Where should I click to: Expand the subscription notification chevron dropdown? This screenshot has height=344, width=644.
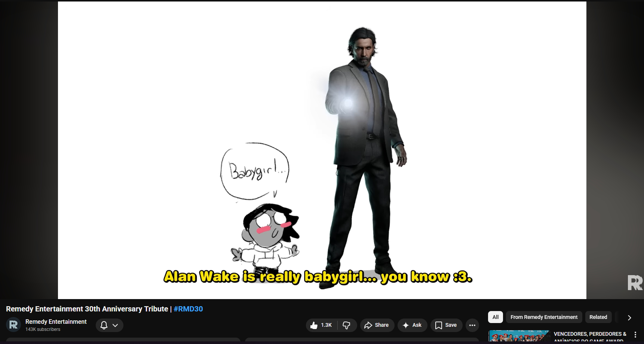point(116,325)
